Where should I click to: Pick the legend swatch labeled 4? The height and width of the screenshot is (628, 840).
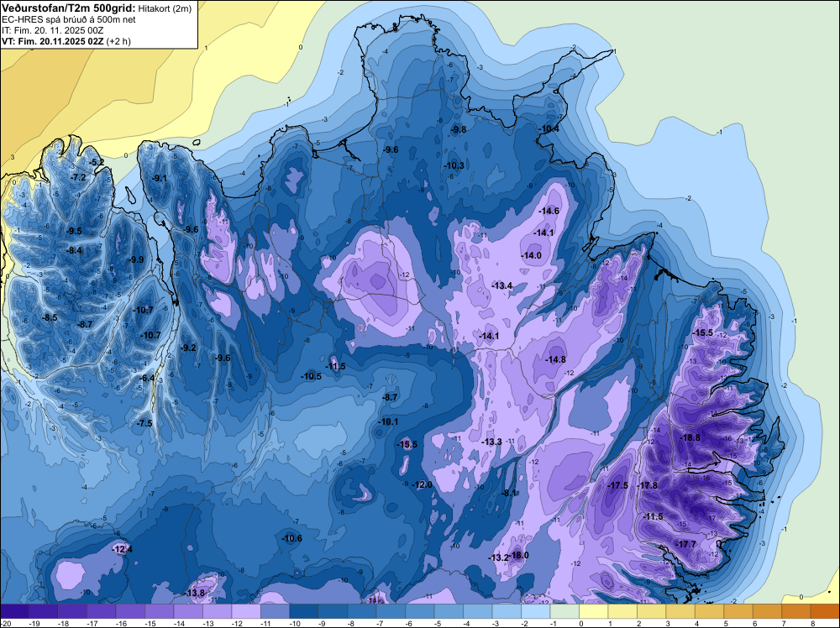(x=709, y=611)
